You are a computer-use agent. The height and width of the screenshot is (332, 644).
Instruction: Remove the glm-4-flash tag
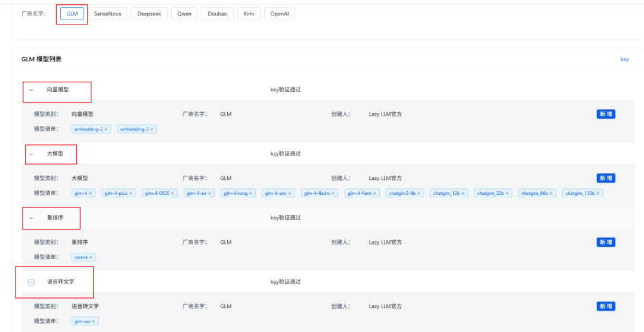374,193
